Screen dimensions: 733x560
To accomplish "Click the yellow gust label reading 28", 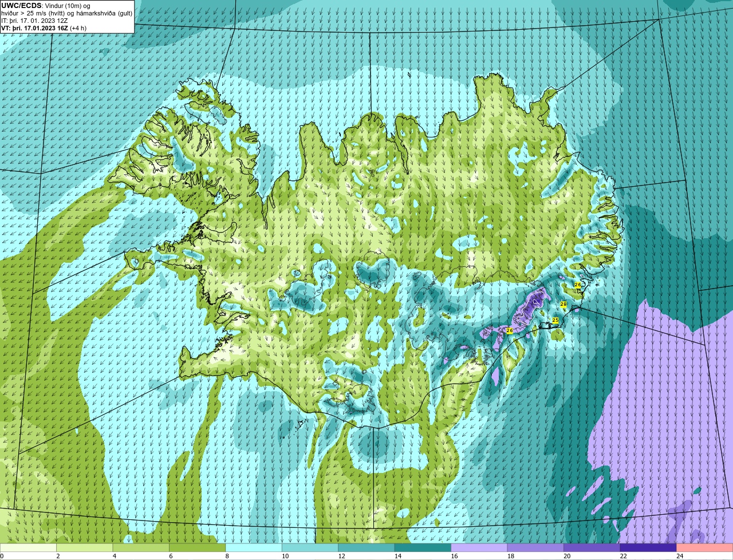I will tap(563, 304).
